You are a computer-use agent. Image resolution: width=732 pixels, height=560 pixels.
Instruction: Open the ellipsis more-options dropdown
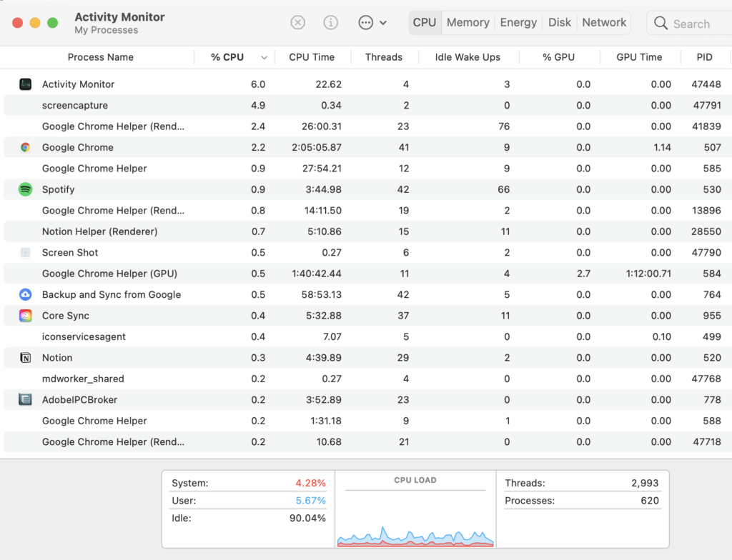372,23
